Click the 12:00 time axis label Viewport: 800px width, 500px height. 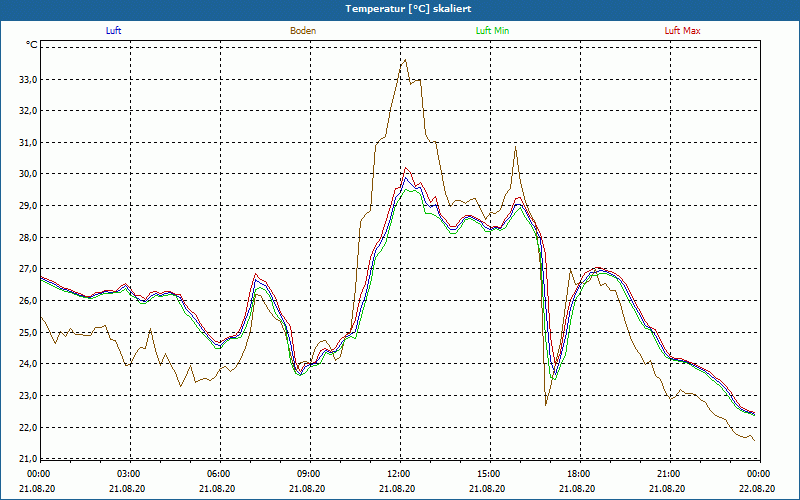point(400,474)
